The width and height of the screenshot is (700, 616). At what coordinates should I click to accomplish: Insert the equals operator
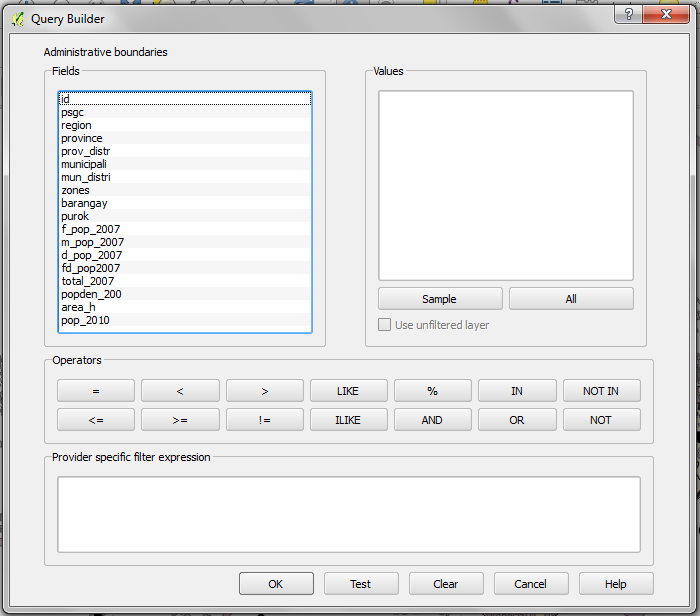click(96, 391)
